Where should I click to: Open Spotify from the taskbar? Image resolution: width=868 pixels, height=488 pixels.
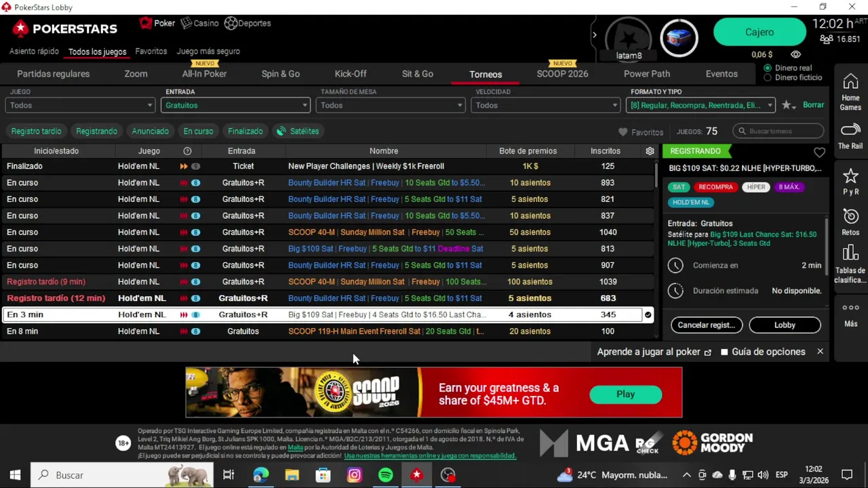click(x=385, y=475)
